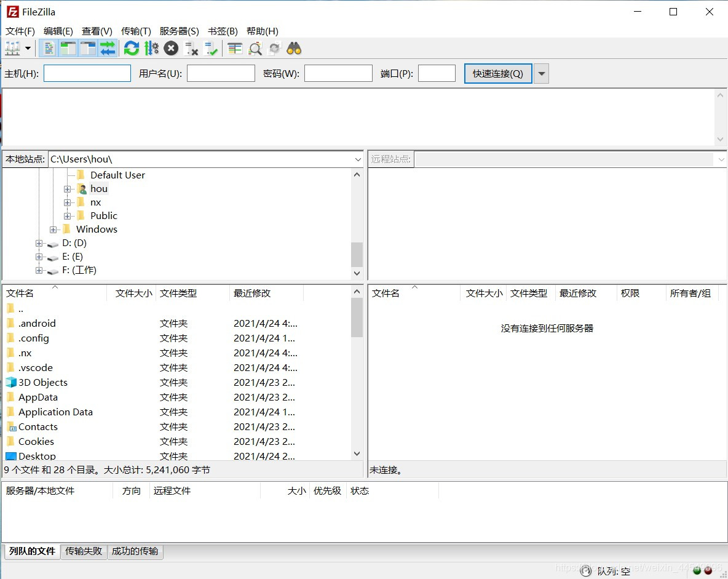Sort local list by 最近修改 column
The image size is (728, 579).
[x=266, y=293]
